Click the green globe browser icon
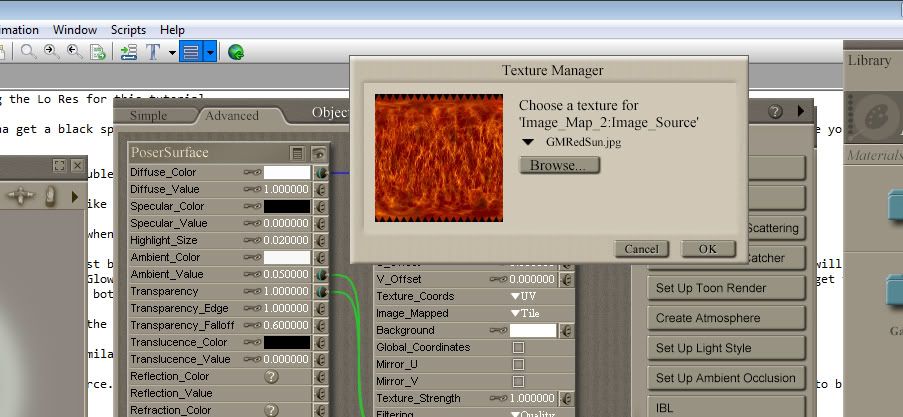903x417 pixels. pyautogui.click(x=236, y=52)
